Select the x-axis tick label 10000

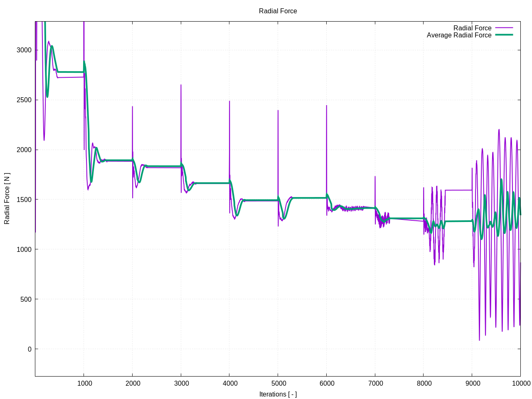521,383
